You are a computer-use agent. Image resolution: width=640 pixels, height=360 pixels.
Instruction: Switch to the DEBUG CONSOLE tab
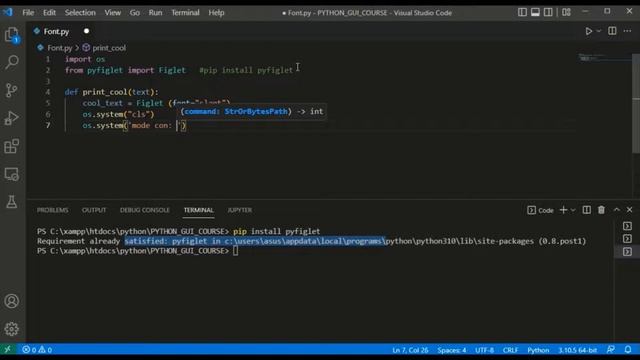coord(144,210)
